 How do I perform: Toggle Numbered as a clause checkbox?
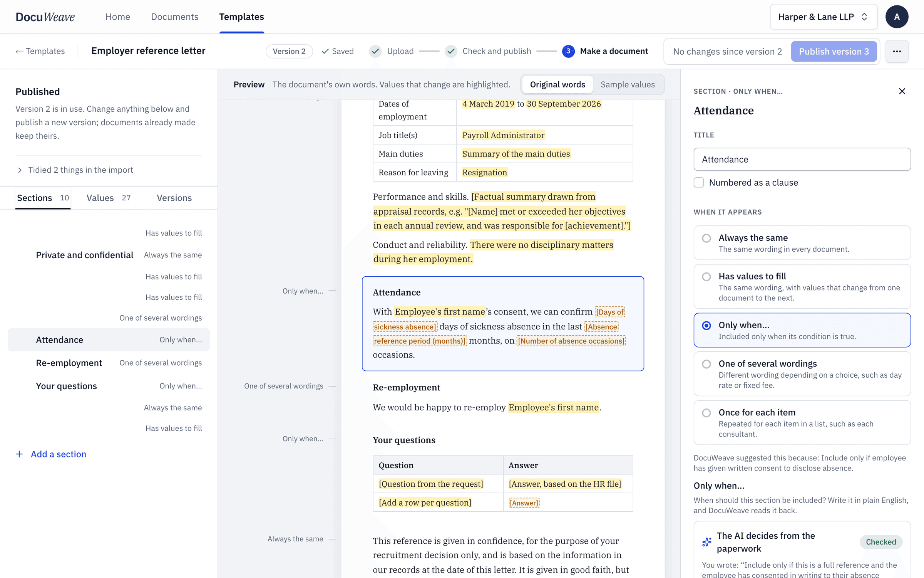[x=699, y=183]
